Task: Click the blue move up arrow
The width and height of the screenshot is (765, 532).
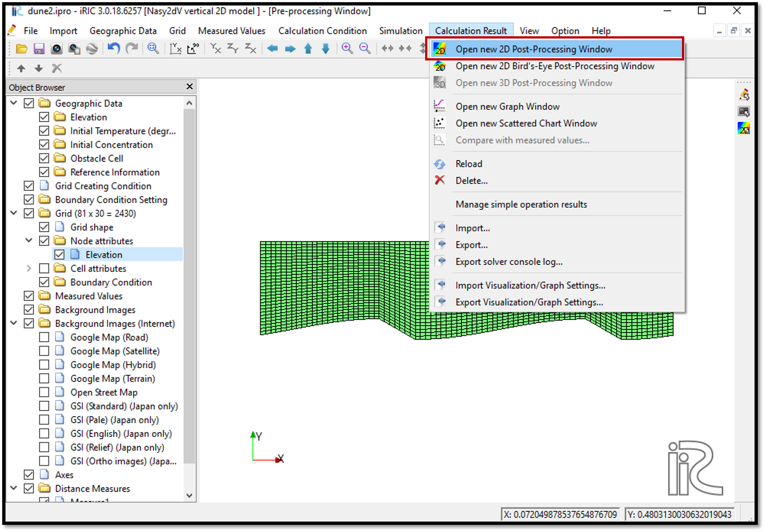Action: (308, 48)
